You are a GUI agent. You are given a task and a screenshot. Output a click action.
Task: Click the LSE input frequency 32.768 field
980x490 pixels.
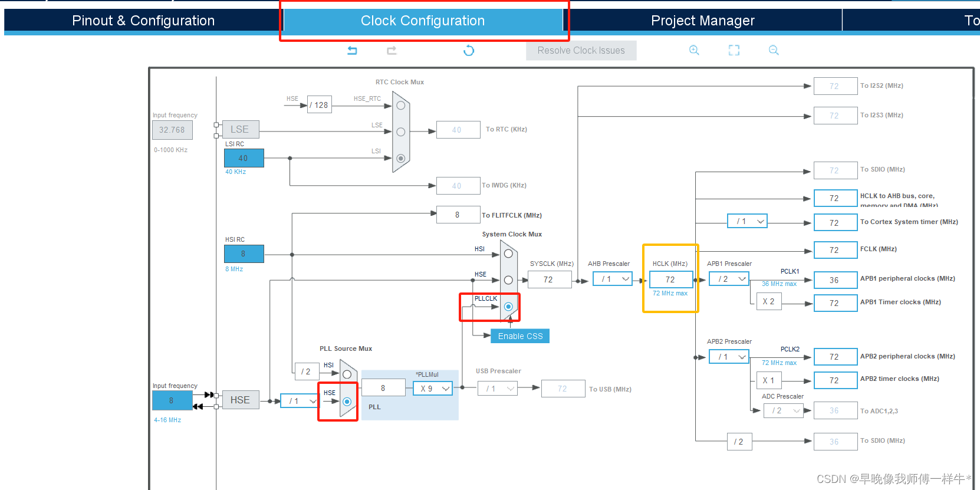(172, 130)
